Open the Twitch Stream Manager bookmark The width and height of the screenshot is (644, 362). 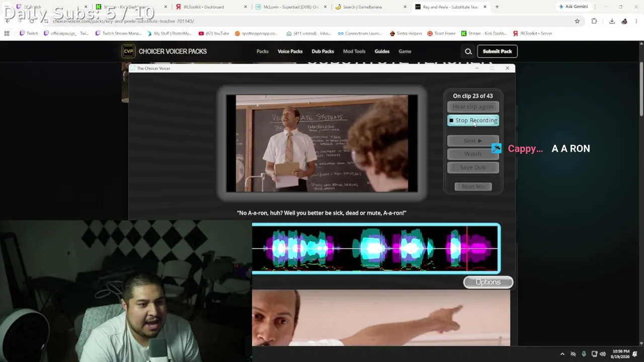[118, 33]
